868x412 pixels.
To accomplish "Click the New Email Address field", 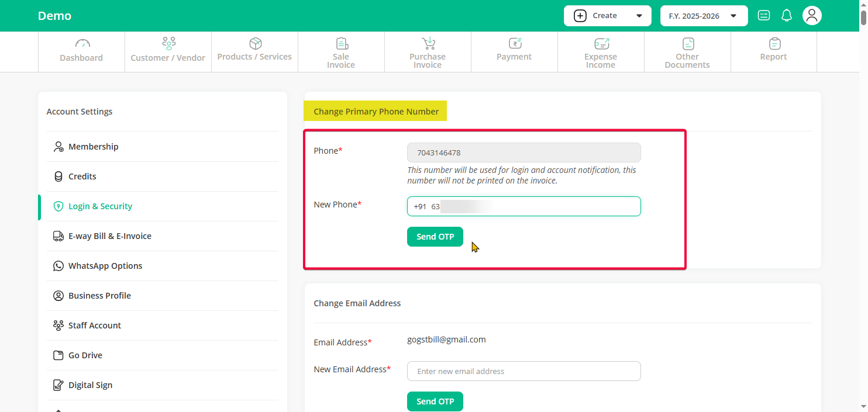I will pos(523,371).
